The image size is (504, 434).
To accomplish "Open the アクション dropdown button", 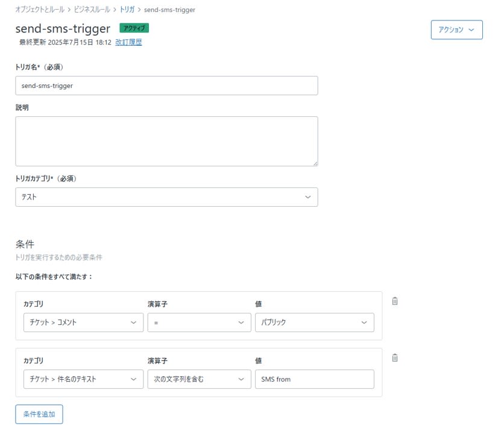I will click(456, 30).
